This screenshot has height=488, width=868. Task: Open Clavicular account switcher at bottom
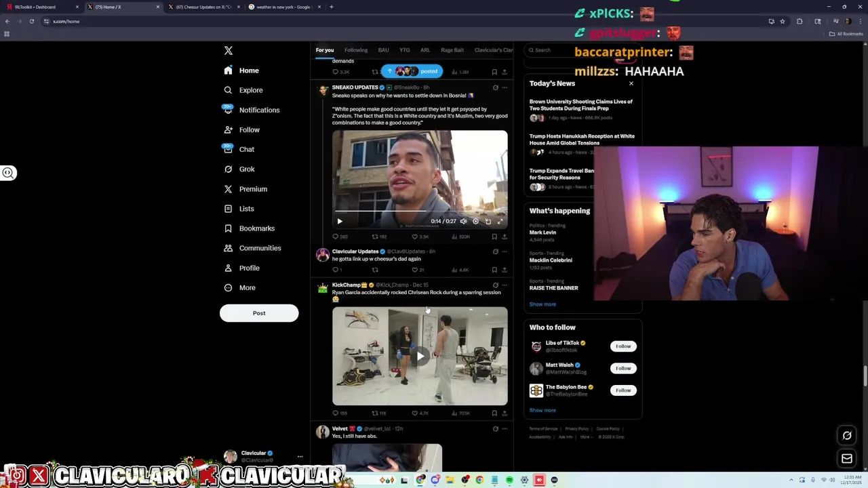click(x=264, y=456)
